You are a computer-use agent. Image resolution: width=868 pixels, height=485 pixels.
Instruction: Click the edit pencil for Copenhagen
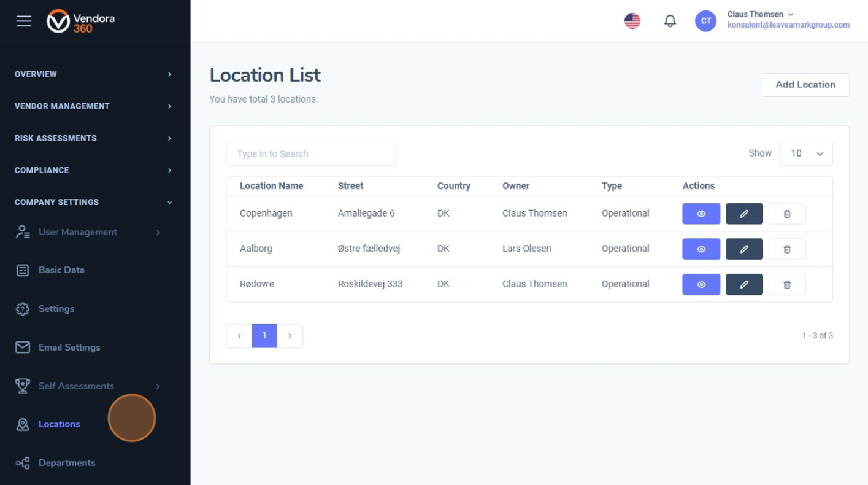[744, 214]
